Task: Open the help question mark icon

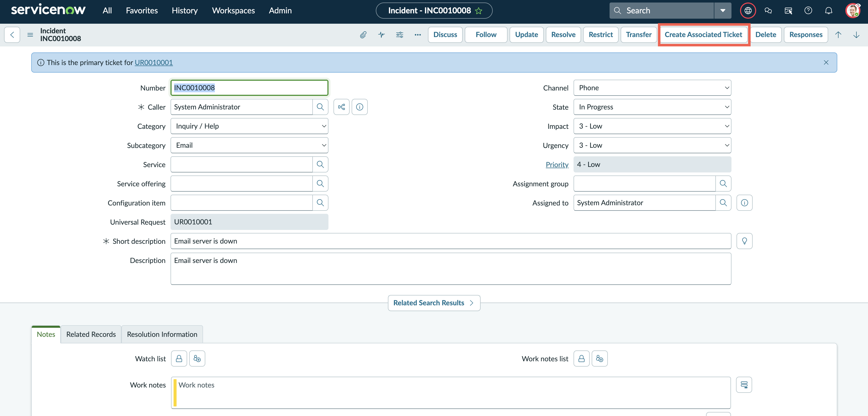Action: tap(808, 10)
